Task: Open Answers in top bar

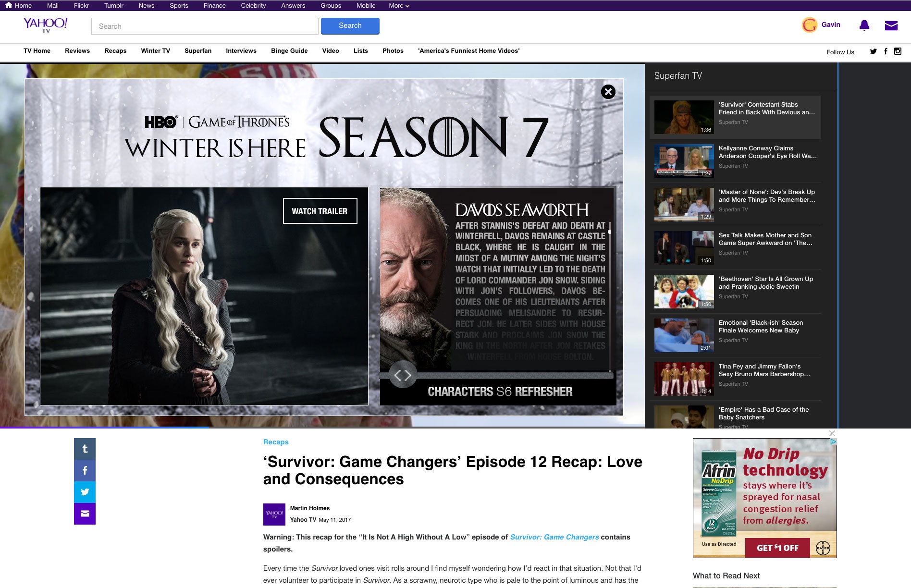Action: pos(293,6)
